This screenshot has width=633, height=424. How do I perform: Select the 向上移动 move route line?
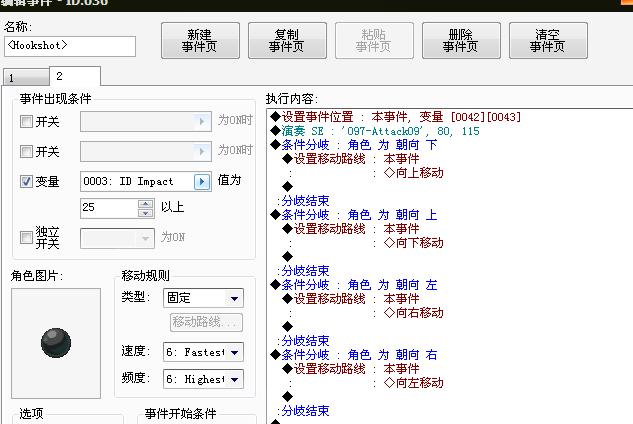pos(414,173)
